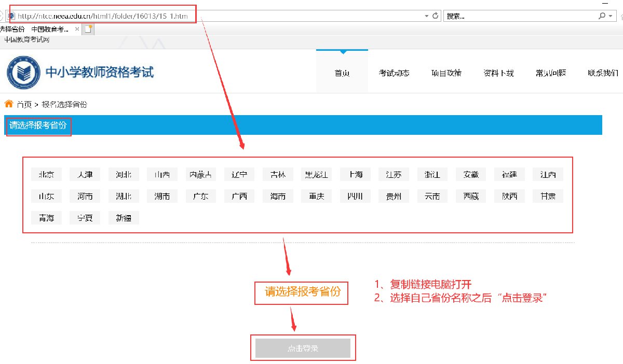Click the 中小学教师资格考试 logo emblem

[23, 73]
